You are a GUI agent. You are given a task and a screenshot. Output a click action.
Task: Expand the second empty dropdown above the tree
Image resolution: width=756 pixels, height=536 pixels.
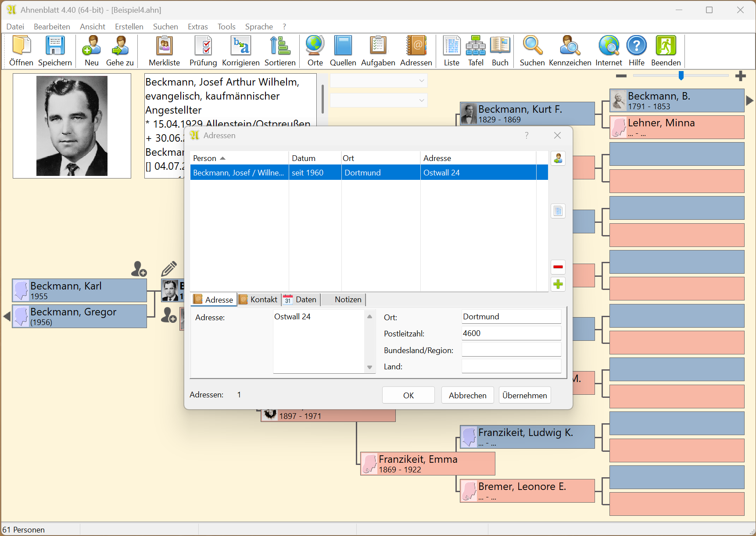(421, 100)
